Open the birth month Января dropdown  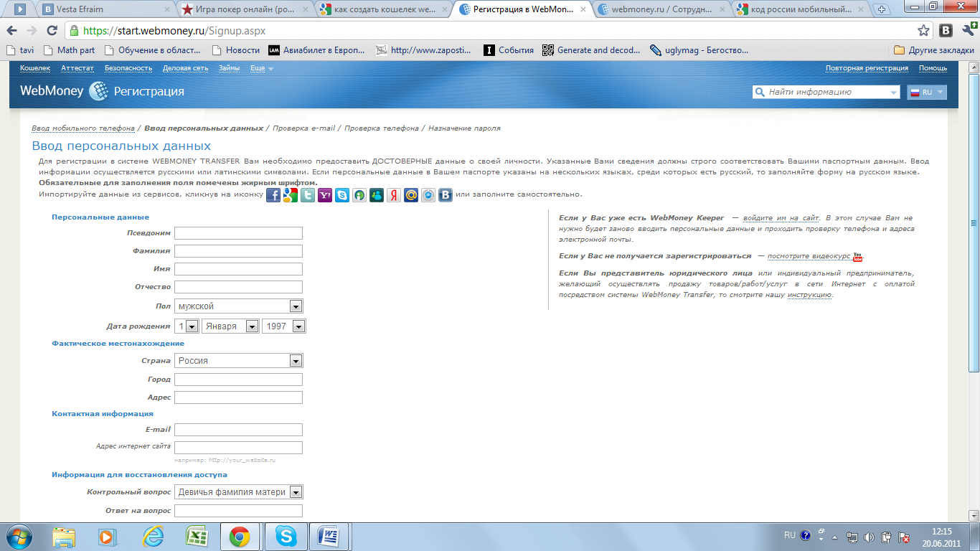[252, 326]
